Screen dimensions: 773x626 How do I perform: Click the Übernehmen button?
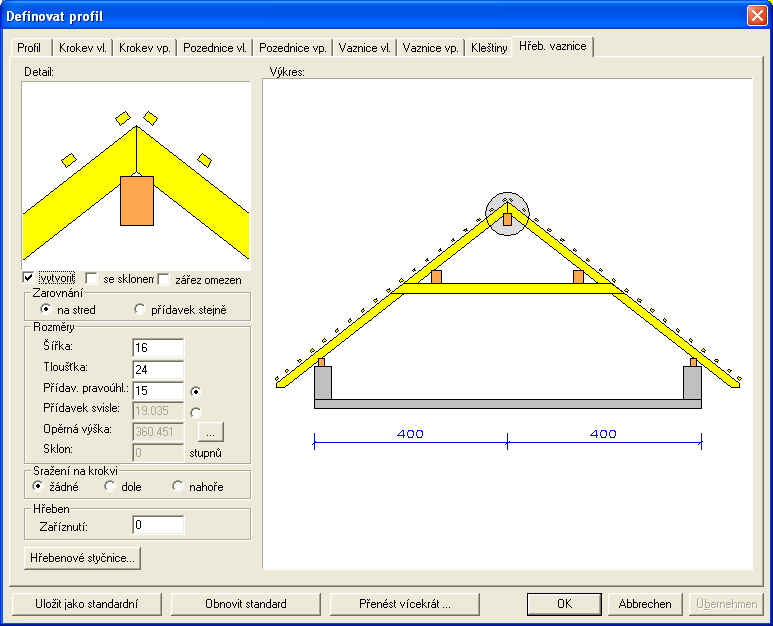point(726,604)
